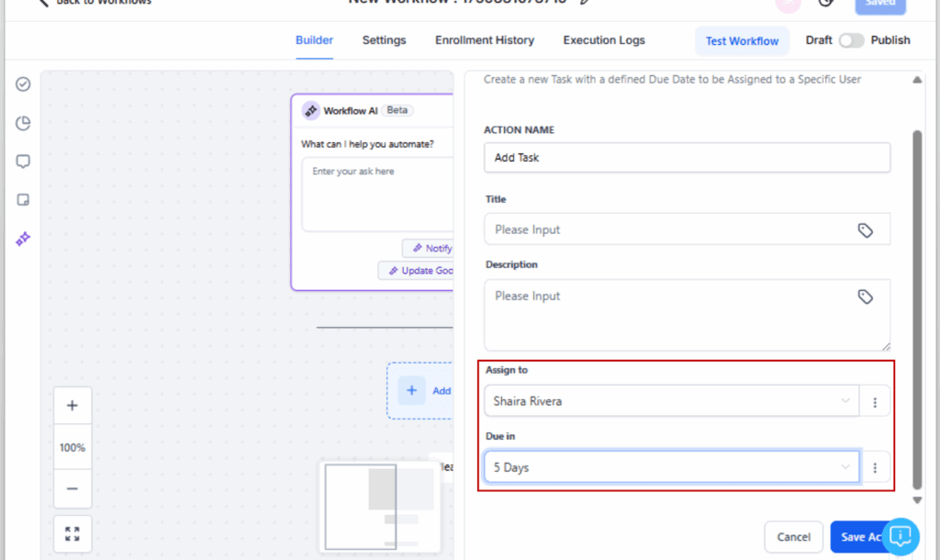The height and width of the screenshot is (560, 940).
Task: Open the blue help chat widget icon
Action: (901, 535)
